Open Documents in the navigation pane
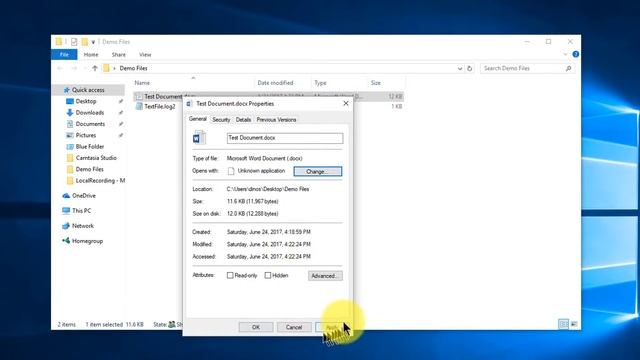Screen dimensions: 640x360 [x=90, y=124]
